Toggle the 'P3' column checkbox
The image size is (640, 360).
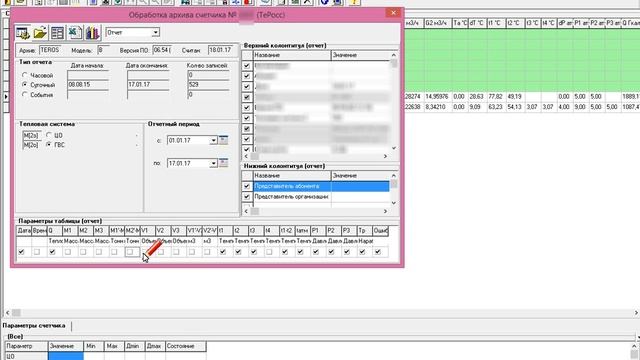pos(347,252)
